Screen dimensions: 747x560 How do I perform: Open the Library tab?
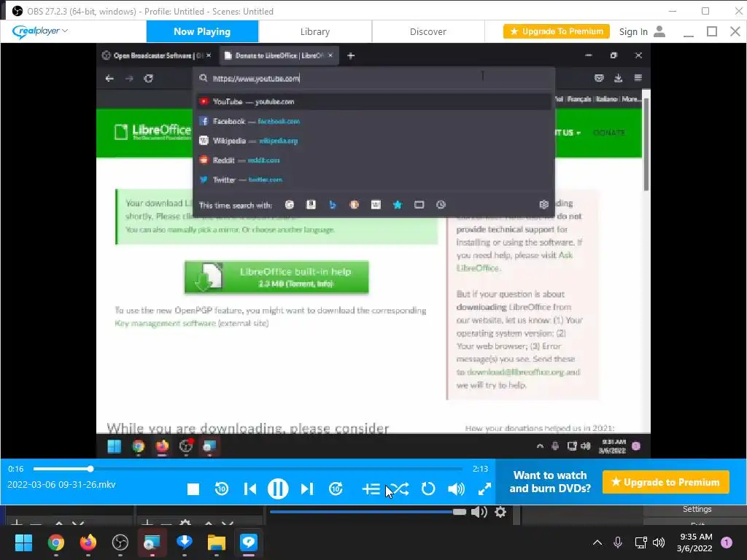click(315, 31)
